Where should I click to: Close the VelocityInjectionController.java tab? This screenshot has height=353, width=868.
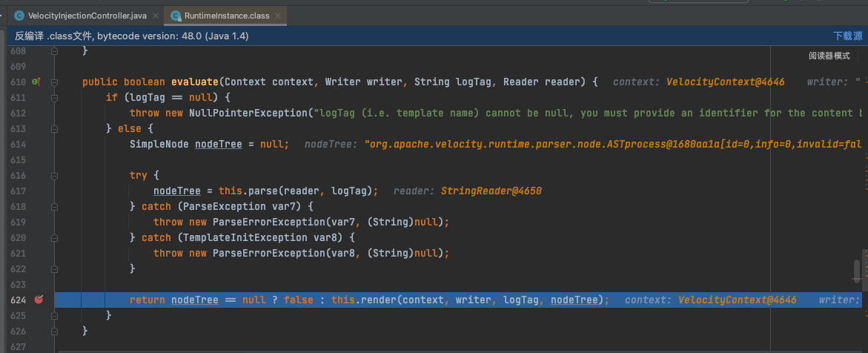(x=155, y=16)
